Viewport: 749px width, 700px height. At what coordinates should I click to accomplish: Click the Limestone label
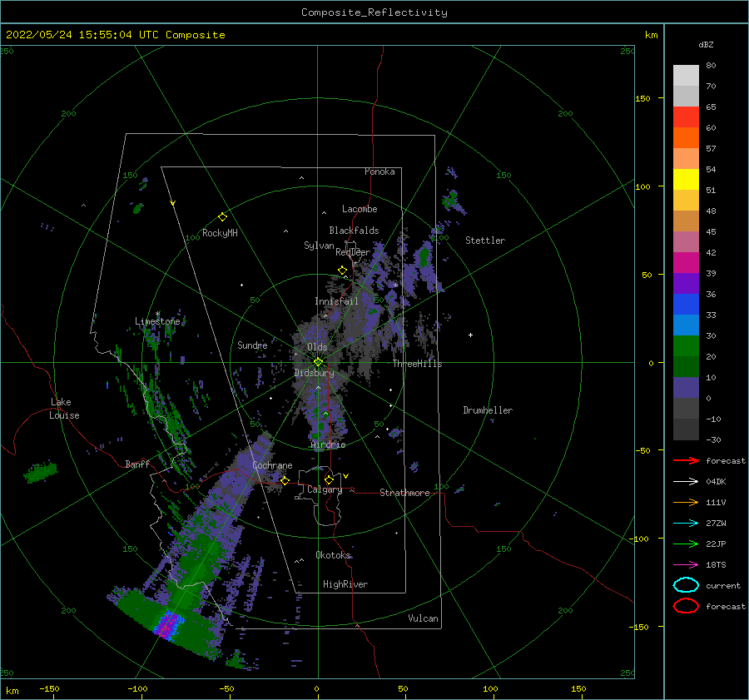point(157,321)
